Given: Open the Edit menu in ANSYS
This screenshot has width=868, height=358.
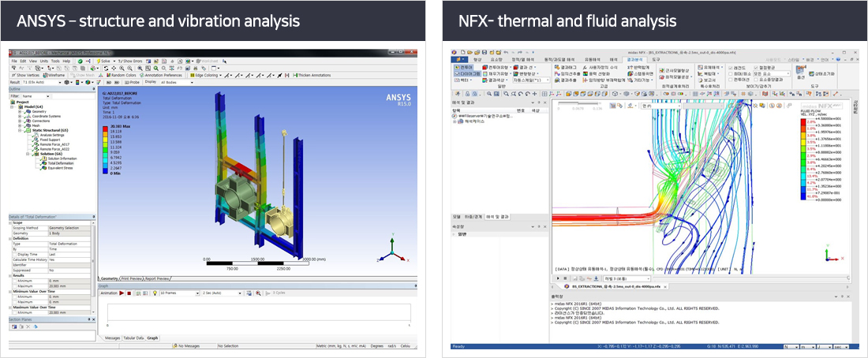Looking at the screenshot, I should [x=23, y=61].
